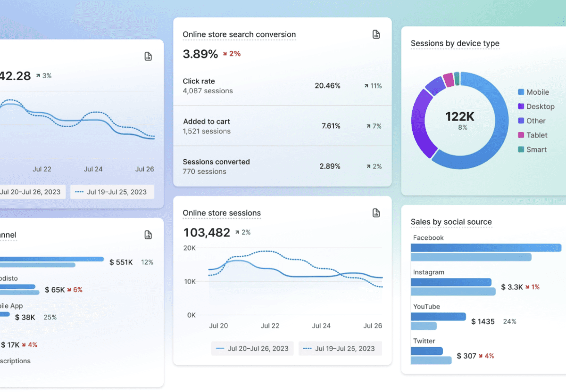Viewport: 566px width, 392px height.
Task: Click the 7% increase indicator for Added to cart
Action: pos(374,126)
